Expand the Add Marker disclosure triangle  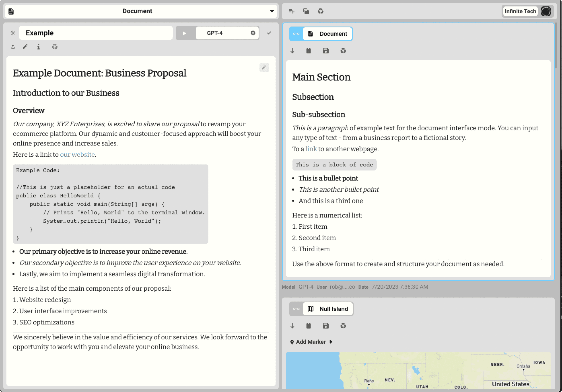[x=331, y=342]
